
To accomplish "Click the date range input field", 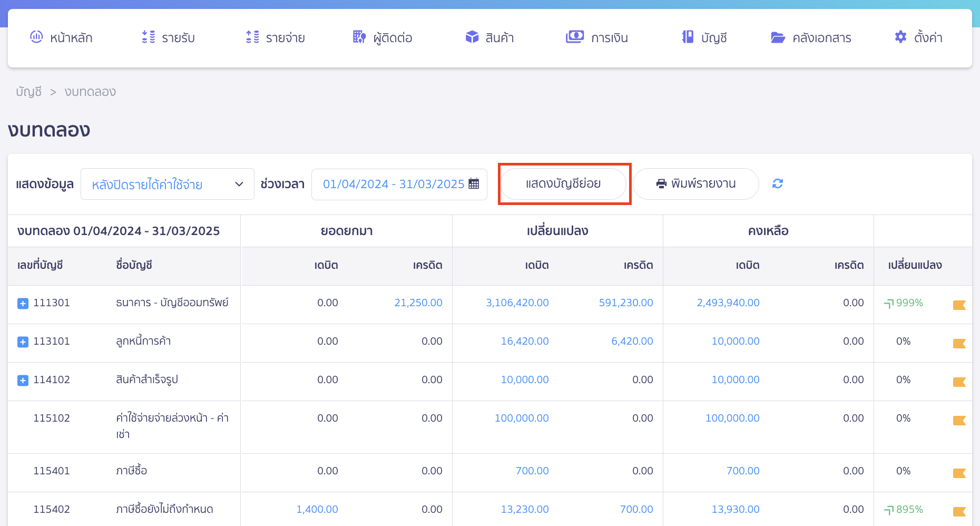I will 393,184.
